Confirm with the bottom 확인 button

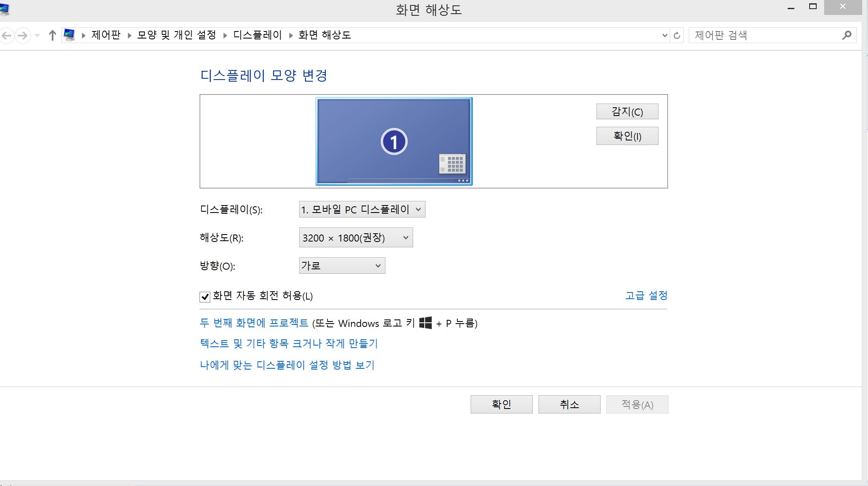[x=501, y=404]
